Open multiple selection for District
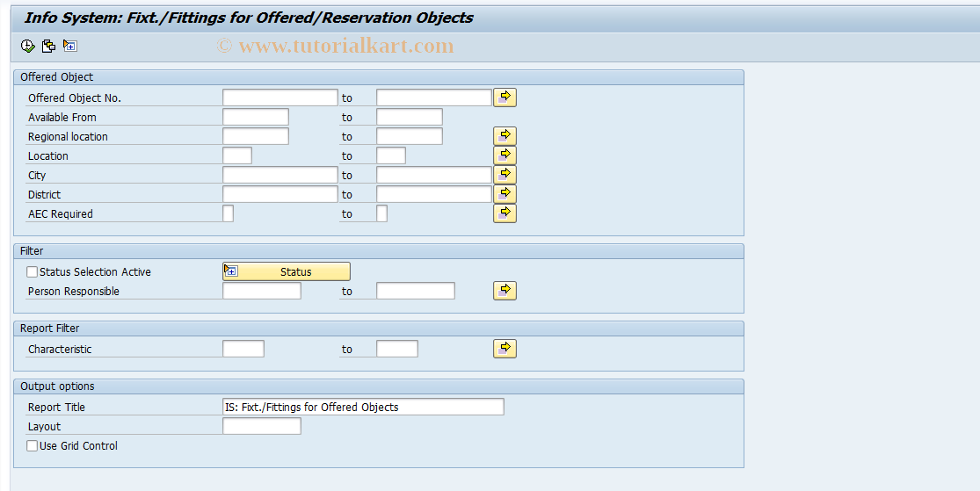The height and width of the screenshot is (491, 980). coord(505,194)
